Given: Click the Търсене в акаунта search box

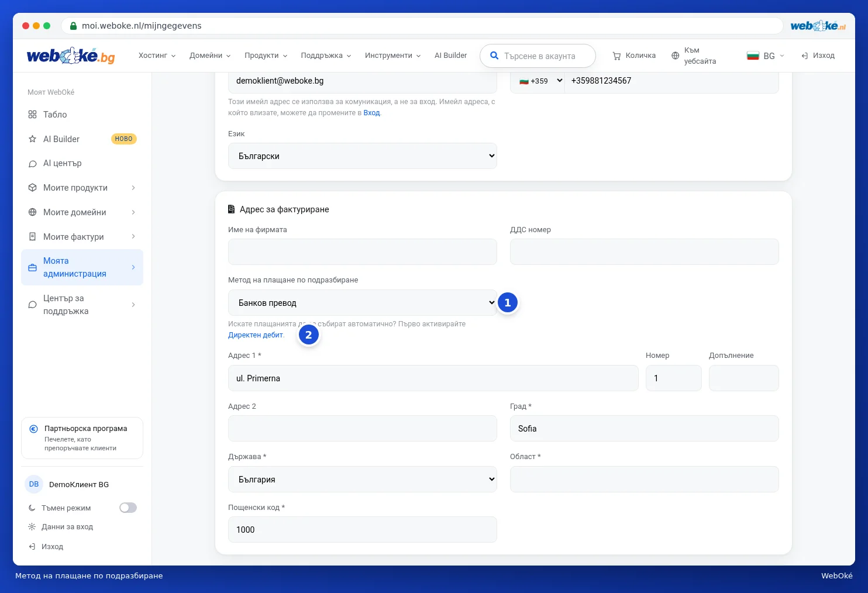Looking at the screenshot, I should coord(538,56).
